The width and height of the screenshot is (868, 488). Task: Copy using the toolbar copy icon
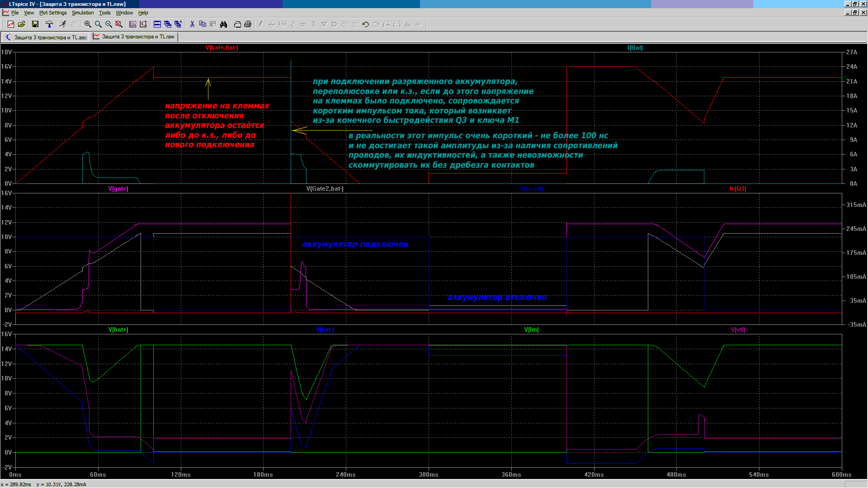pyautogui.click(x=203, y=24)
